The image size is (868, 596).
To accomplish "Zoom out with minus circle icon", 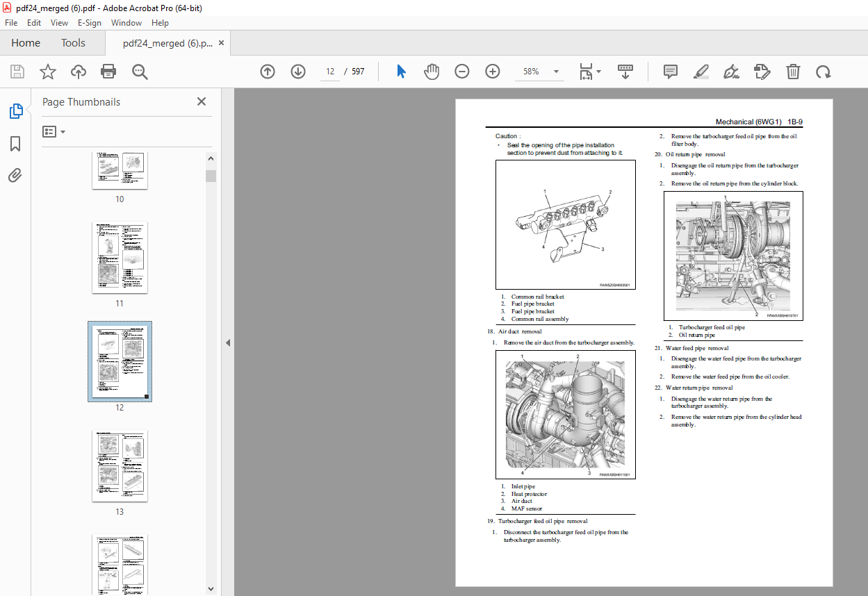I will pyautogui.click(x=462, y=72).
